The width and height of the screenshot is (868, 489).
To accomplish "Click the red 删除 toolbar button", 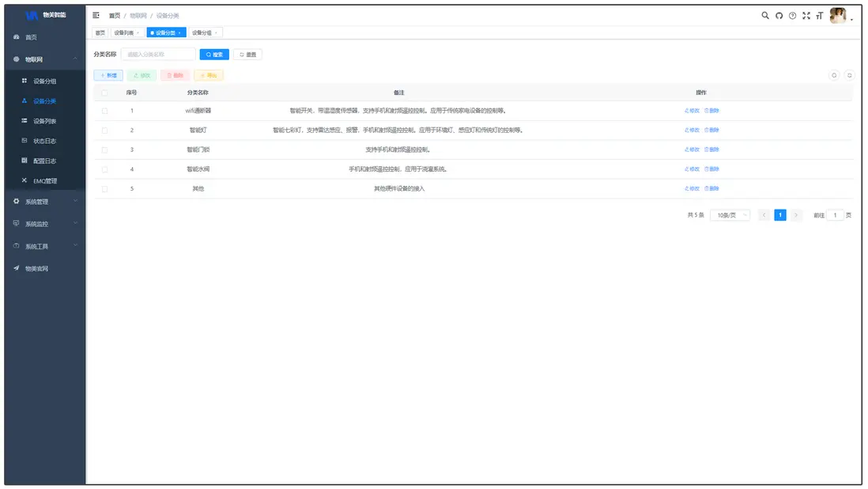I will (x=175, y=75).
